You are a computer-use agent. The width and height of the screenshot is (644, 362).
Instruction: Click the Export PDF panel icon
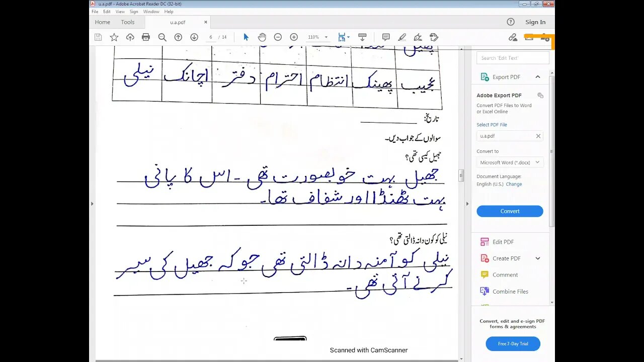(485, 77)
